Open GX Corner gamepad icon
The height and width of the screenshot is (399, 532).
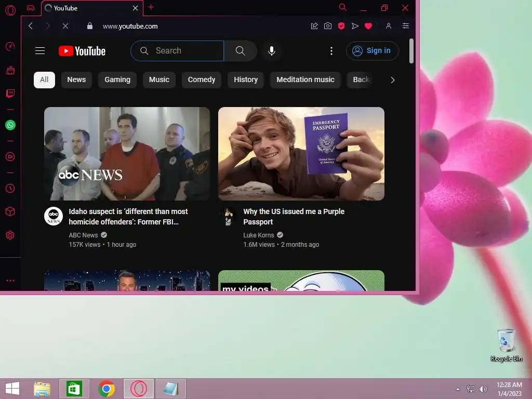(x=31, y=8)
